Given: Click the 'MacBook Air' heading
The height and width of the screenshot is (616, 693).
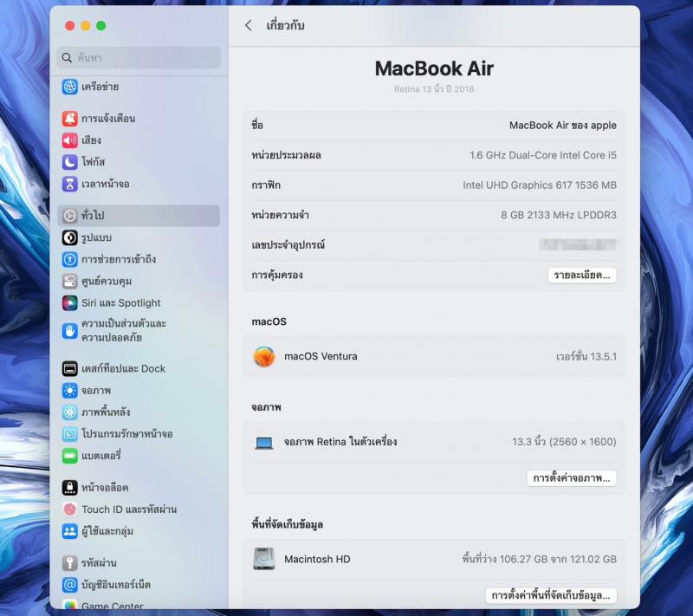Looking at the screenshot, I should 434,68.
